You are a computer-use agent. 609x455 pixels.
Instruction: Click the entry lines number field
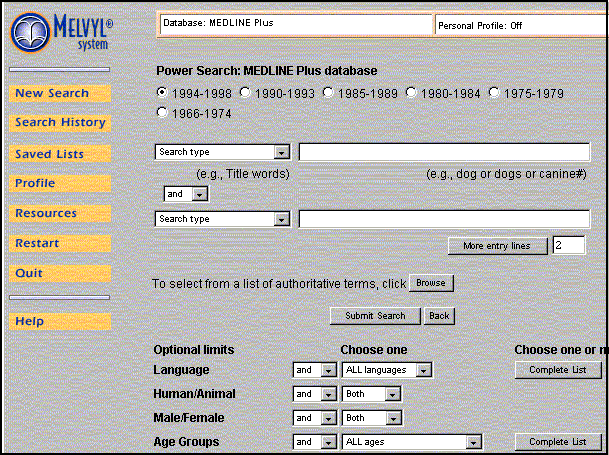point(568,246)
